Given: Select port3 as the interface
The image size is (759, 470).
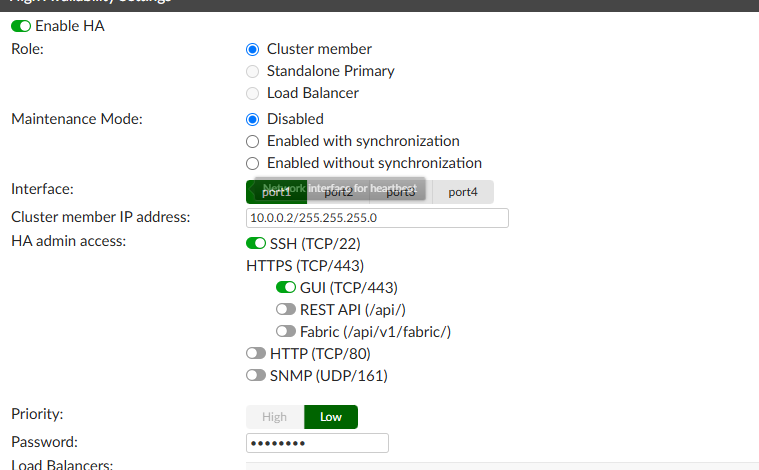Looking at the screenshot, I should (400, 192).
